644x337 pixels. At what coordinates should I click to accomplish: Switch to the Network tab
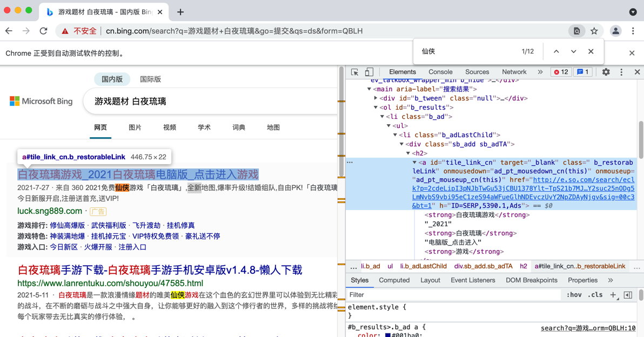tap(514, 72)
